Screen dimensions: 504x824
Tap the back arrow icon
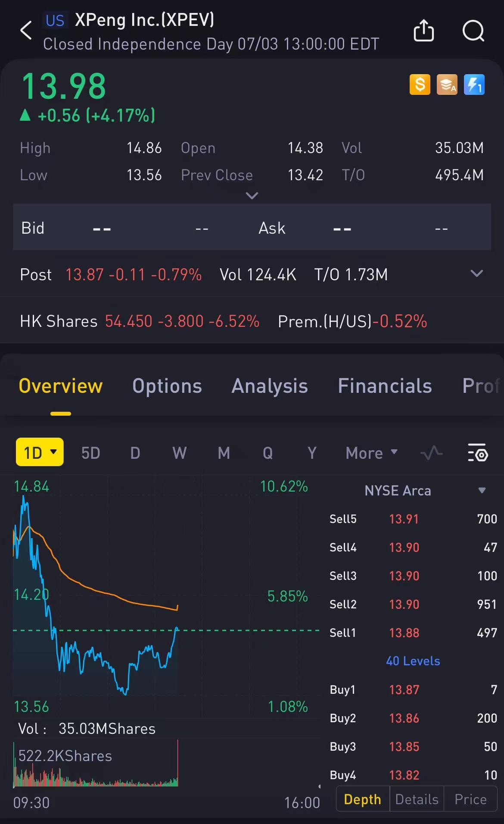click(26, 31)
